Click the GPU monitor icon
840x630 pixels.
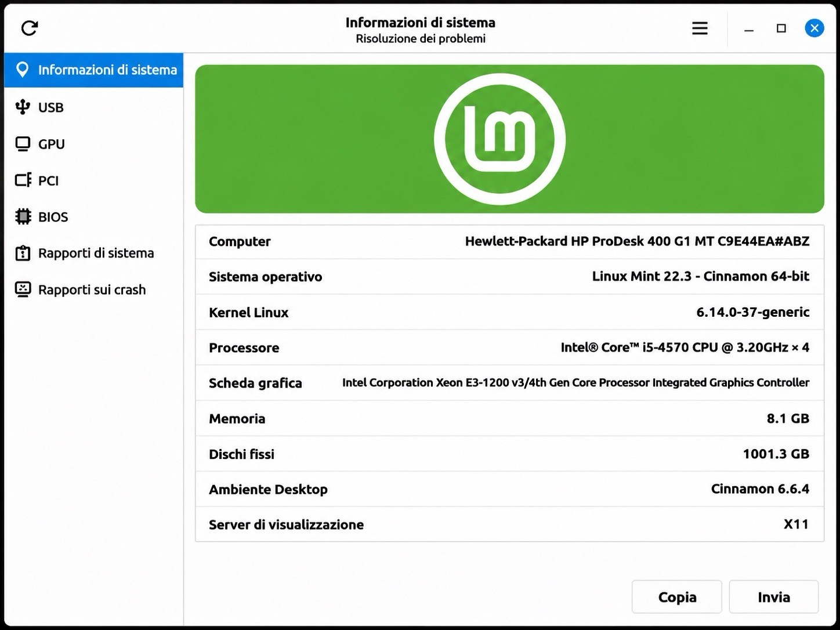pos(23,144)
